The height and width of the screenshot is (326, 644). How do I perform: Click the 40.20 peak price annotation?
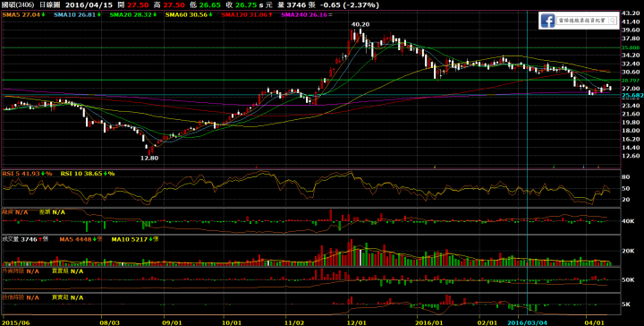point(360,25)
